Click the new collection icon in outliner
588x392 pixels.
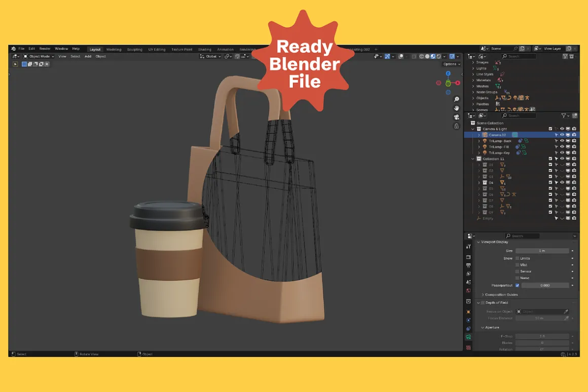click(574, 116)
